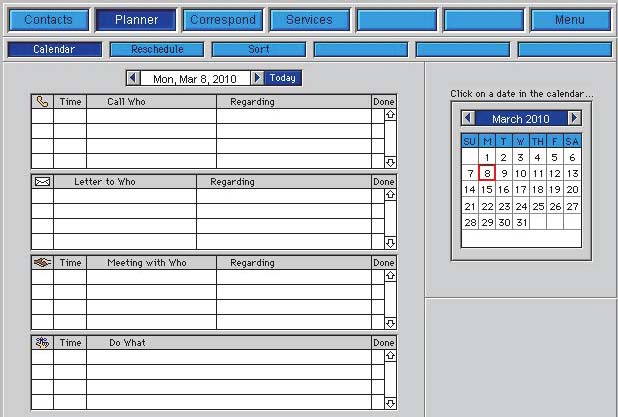Click the date field Mon, Mar 8, 2010
618x417 pixels.
pyautogui.click(x=195, y=78)
